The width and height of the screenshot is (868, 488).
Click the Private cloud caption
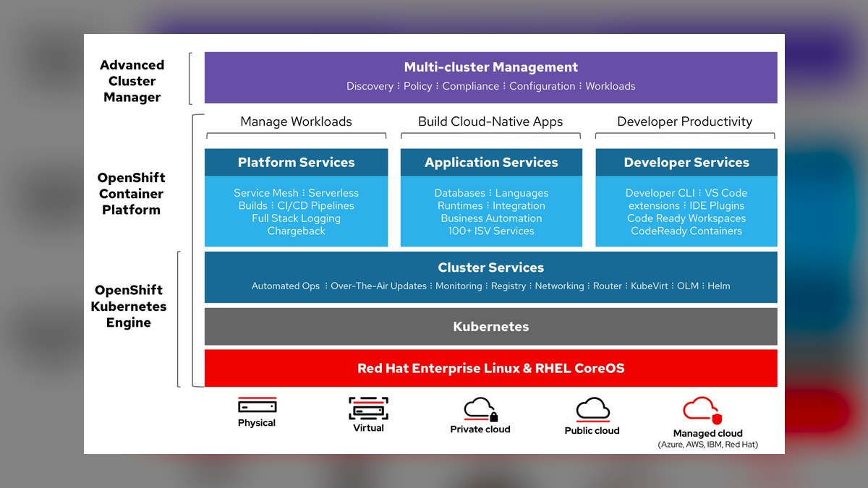[x=480, y=429]
